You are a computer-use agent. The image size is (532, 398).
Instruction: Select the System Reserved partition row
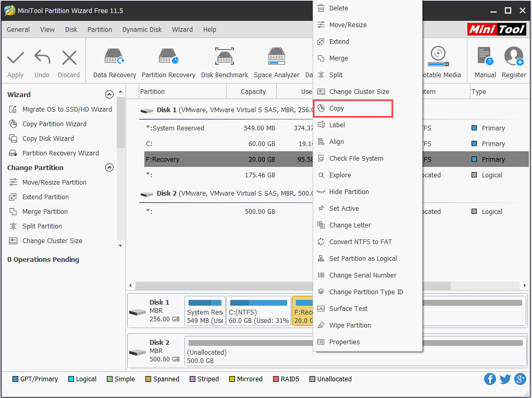point(228,128)
